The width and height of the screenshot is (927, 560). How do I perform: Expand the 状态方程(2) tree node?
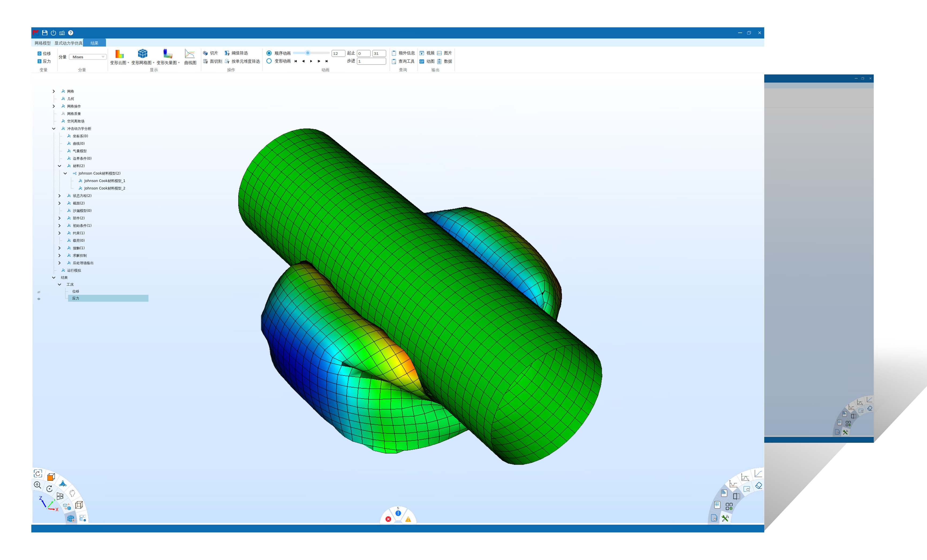click(x=59, y=196)
